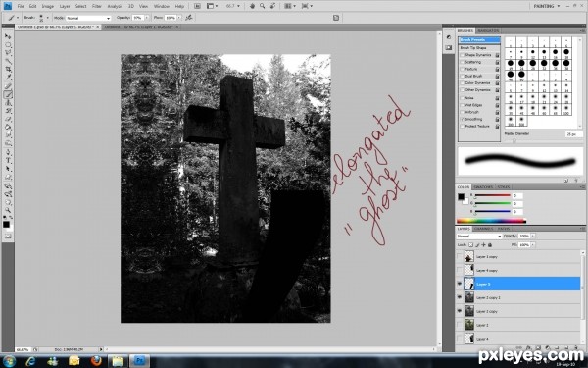Select the Elliptical Marquee tool
588x368 pixels.
[8, 45]
